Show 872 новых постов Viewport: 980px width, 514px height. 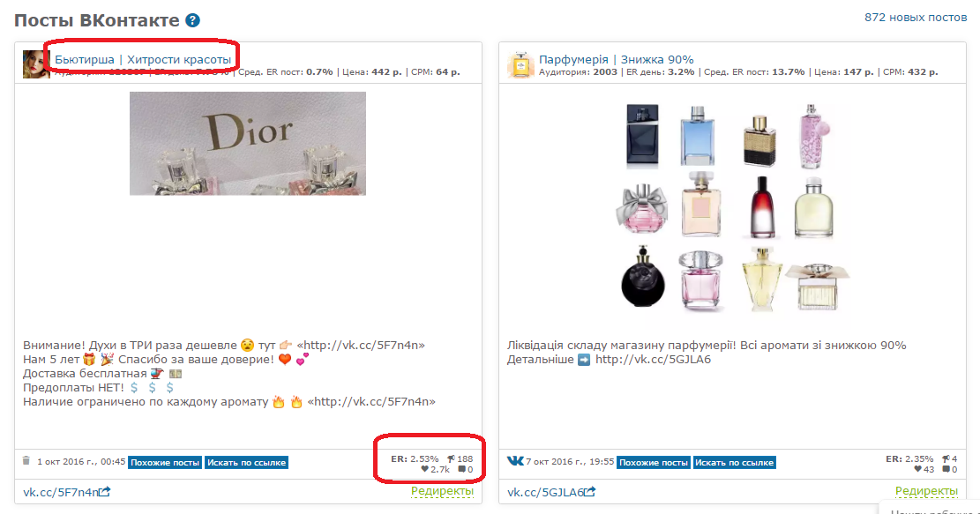point(916,18)
